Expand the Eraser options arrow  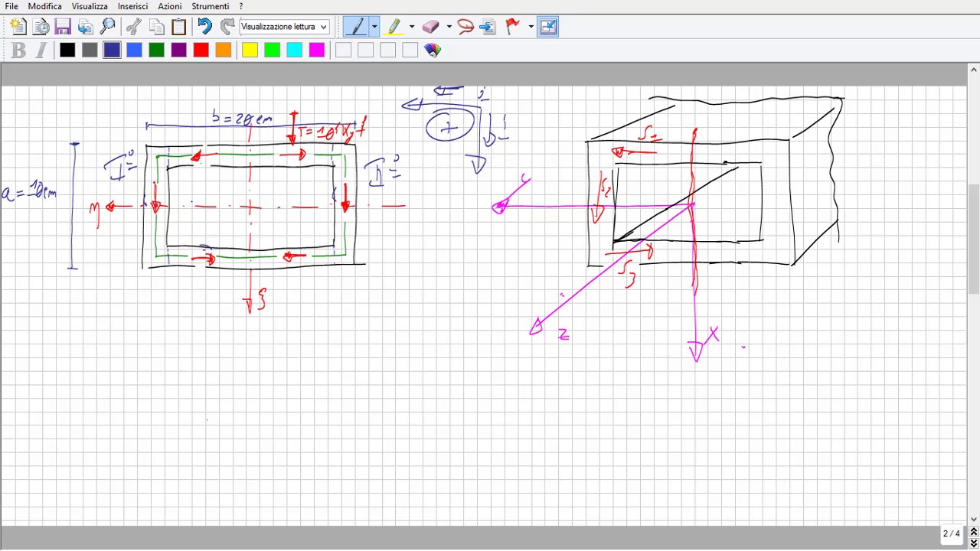[449, 27]
